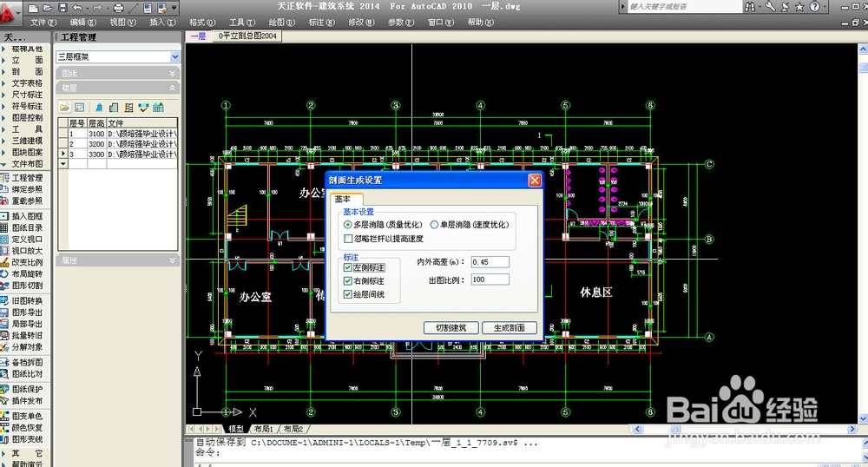Click the building elevation icon in 楼层 toolbar
This screenshot has height=467, width=868.
114,108
